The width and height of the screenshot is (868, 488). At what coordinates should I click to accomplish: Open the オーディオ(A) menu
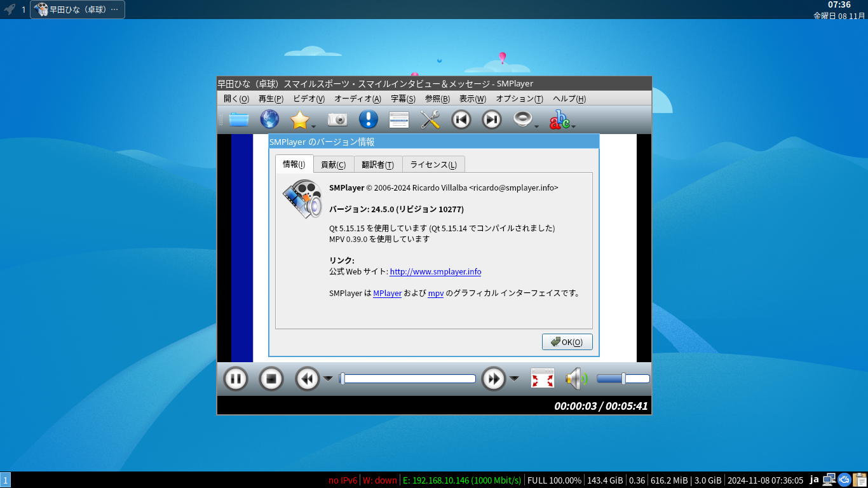pos(358,98)
